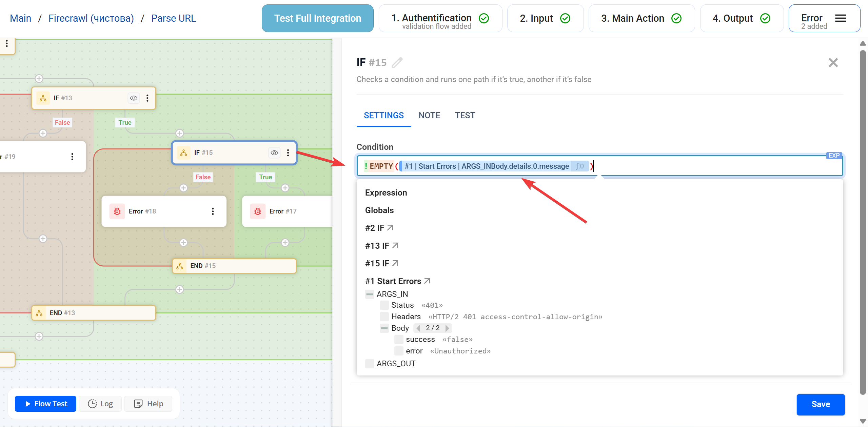This screenshot has height=427, width=868.
Task: Toggle the eye icon on IF #13 node
Action: click(134, 98)
